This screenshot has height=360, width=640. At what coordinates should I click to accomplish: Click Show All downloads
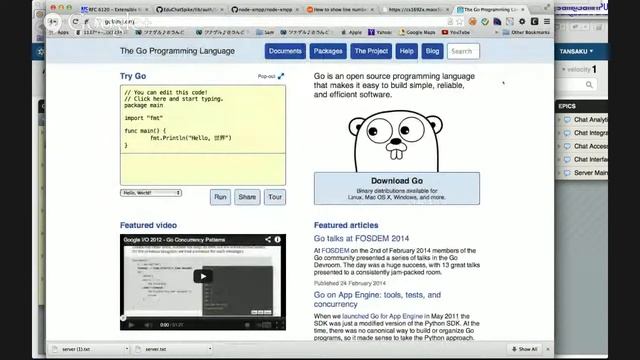coord(524,349)
